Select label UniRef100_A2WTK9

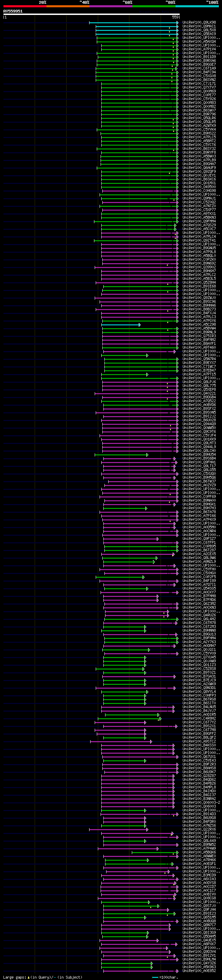(x=199, y=125)
